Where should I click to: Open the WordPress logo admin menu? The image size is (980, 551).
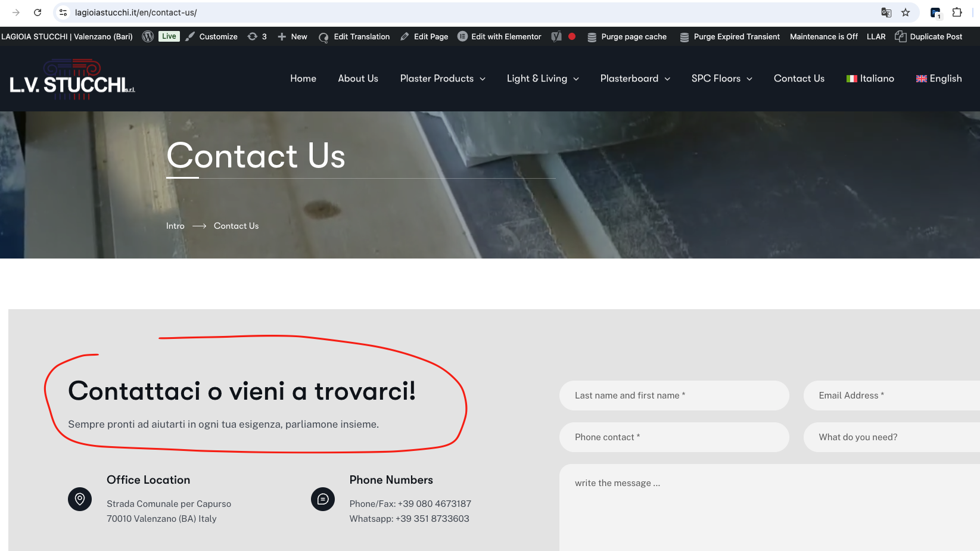(148, 36)
